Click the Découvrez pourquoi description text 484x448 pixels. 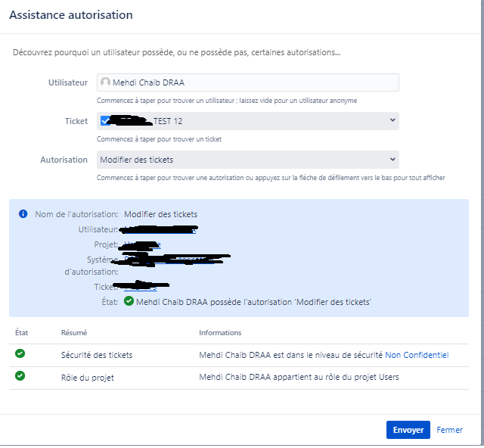tap(176, 52)
